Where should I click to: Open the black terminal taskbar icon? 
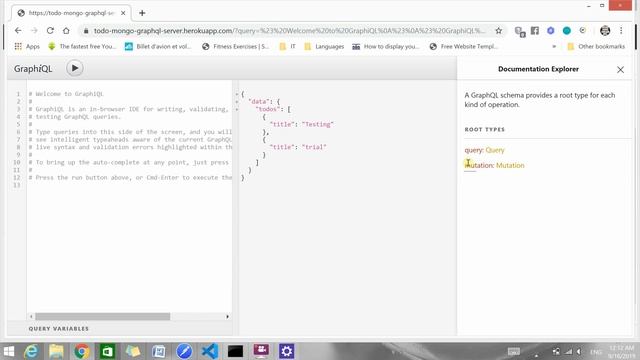click(x=235, y=351)
